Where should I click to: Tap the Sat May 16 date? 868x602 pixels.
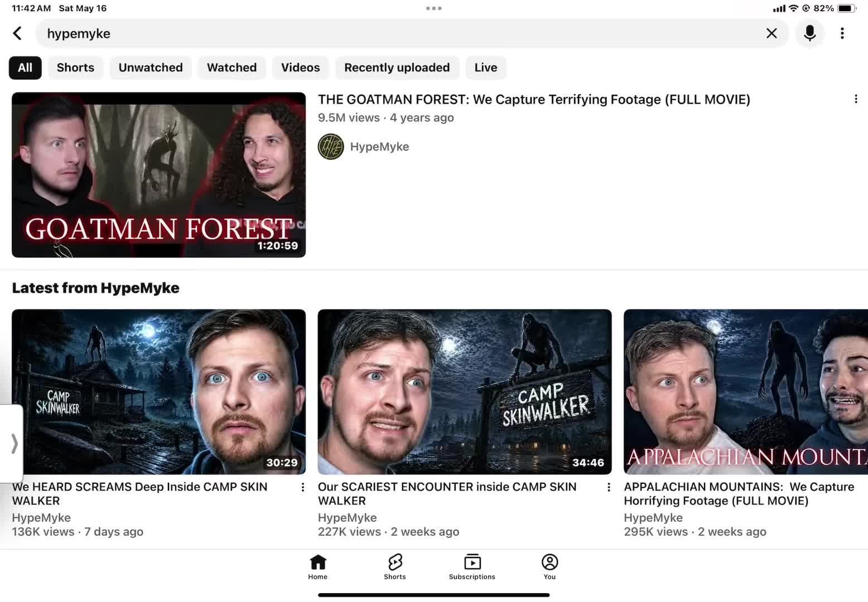point(83,8)
